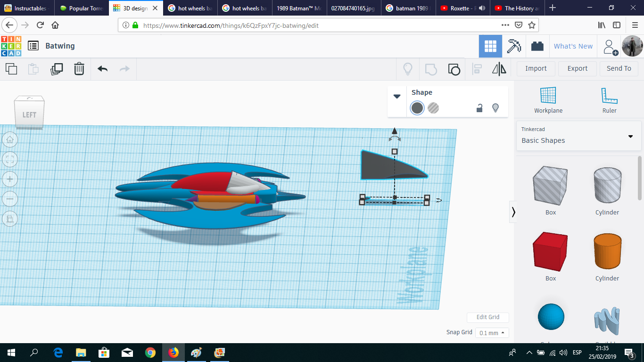644x362 pixels.
Task: Switch to the Roxette YouTube tab
Action: [x=462, y=8]
